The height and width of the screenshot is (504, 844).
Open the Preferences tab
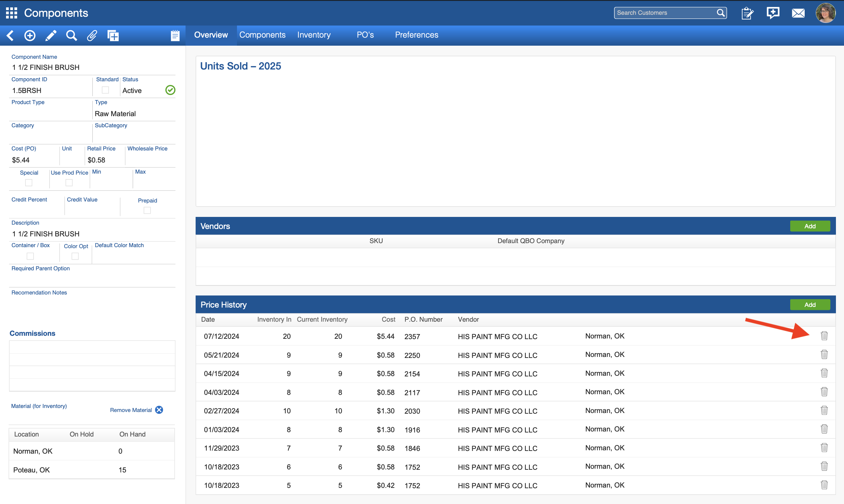(x=416, y=35)
